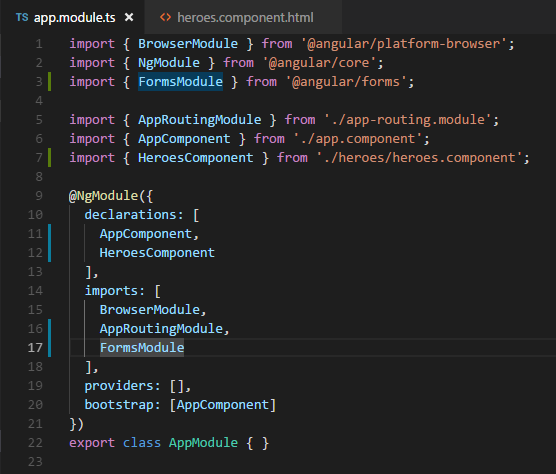Click AppRoutingModule on line 16
Image resolution: width=556 pixels, height=474 pixels.
pos(161,329)
